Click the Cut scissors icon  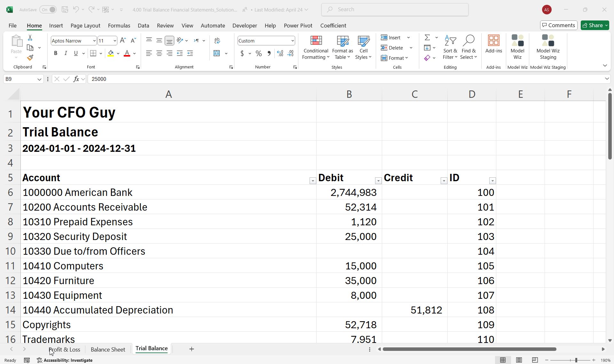30,38
